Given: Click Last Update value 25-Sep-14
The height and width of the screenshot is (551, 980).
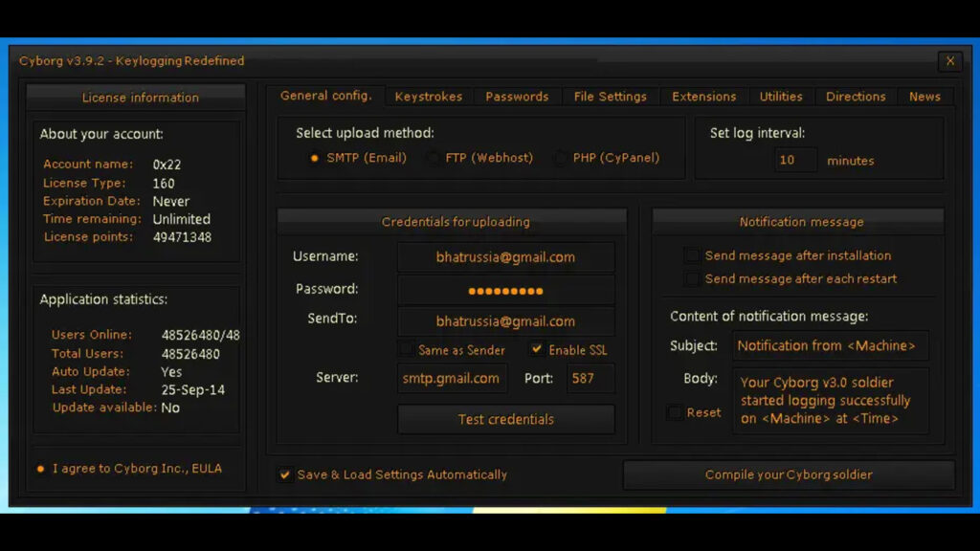Looking at the screenshot, I should pyautogui.click(x=193, y=390).
